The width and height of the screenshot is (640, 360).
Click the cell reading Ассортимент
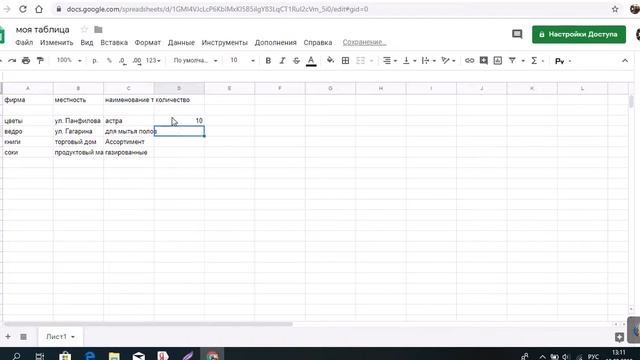(x=129, y=142)
